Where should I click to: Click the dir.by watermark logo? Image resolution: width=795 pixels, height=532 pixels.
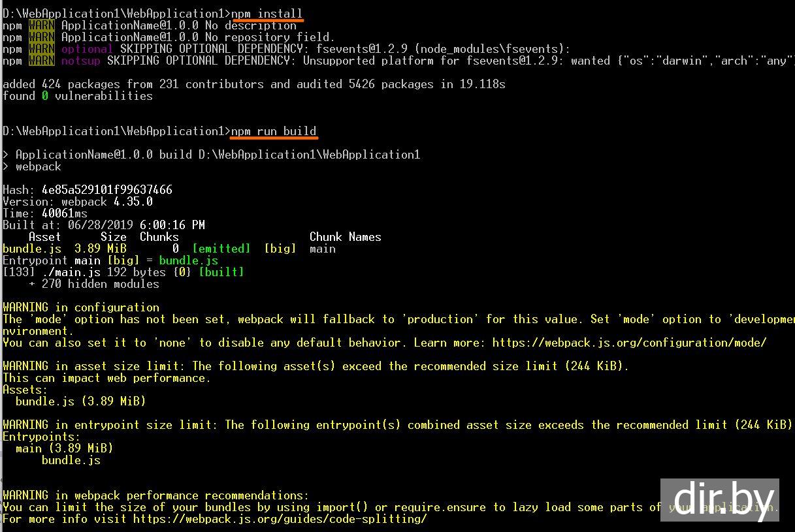coord(719,500)
